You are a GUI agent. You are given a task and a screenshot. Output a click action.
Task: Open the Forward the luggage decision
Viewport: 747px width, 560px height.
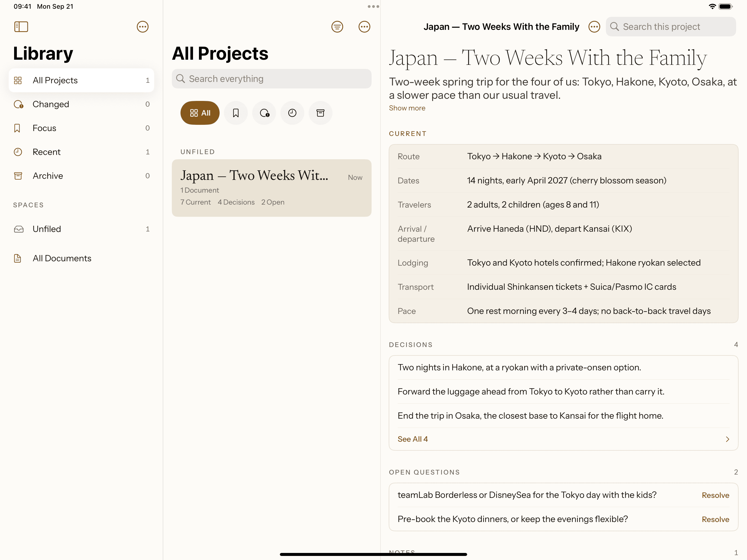click(563, 392)
